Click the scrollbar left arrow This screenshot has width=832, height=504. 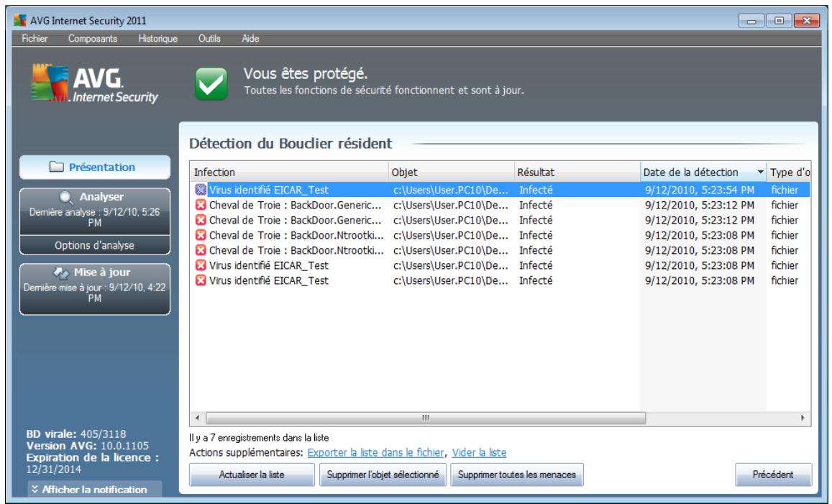(198, 418)
